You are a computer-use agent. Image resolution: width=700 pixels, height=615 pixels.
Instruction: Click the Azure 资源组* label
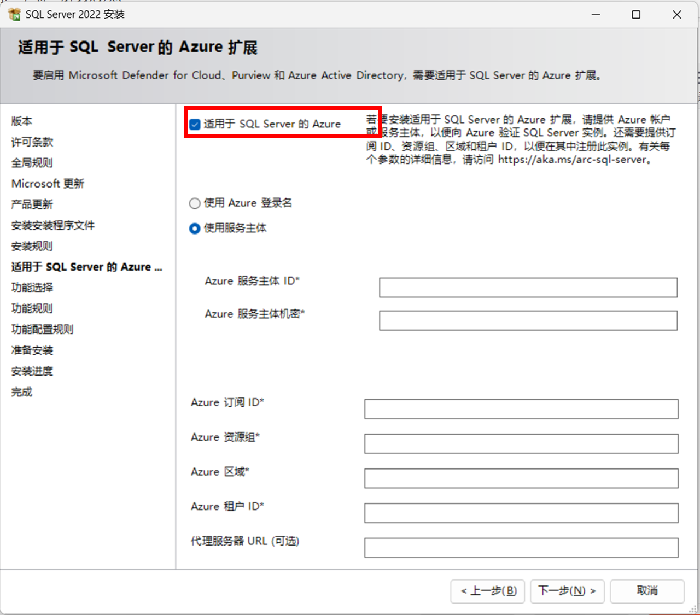pos(225,437)
